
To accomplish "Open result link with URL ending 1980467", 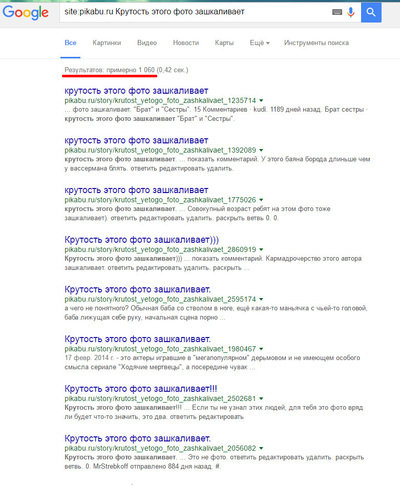I will 137,339.
